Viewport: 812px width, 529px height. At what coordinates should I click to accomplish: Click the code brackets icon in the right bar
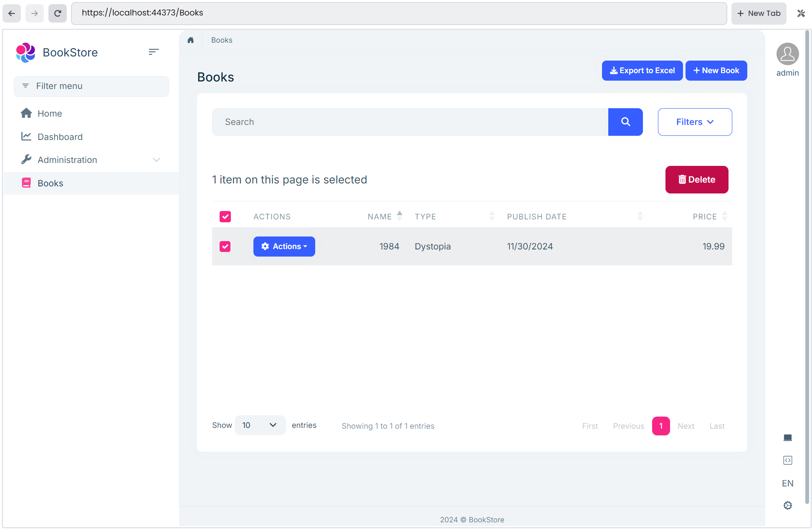pyautogui.click(x=787, y=460)
